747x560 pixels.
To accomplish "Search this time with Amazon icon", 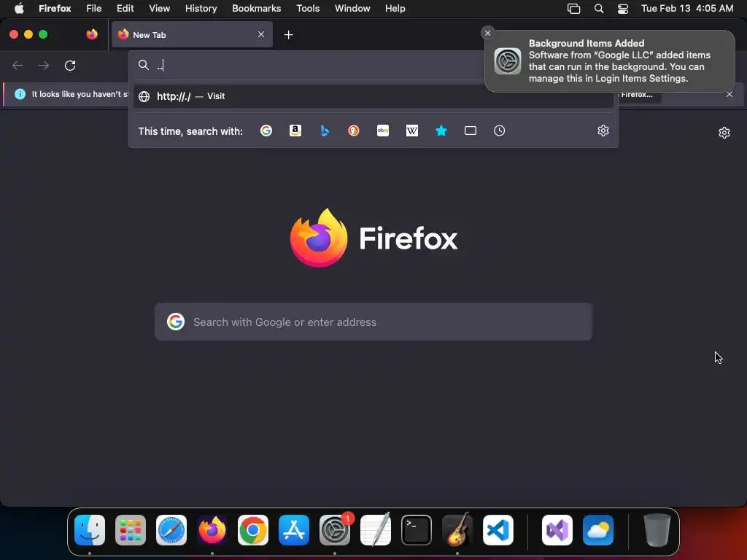I will click(x=295, y=131).
